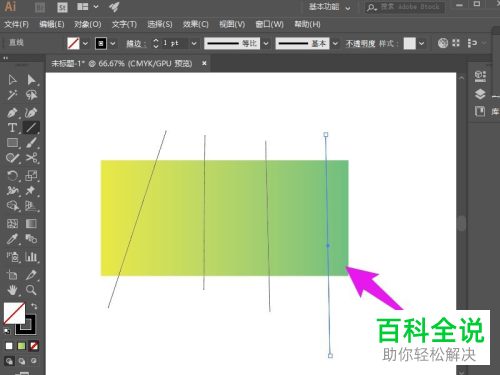Select the Scale tool
Screen dimensions: 500x375
coord(31,175)
